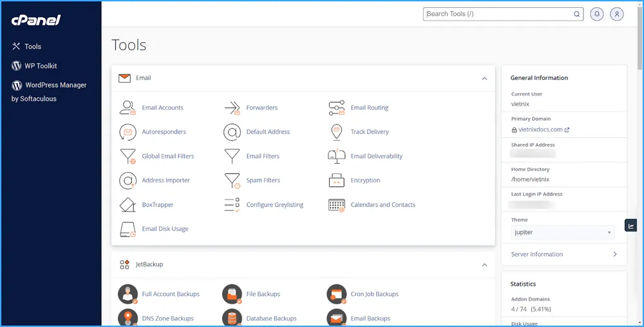Click the Email Routing icon
The image size is (644, 327).
[337, 108]
